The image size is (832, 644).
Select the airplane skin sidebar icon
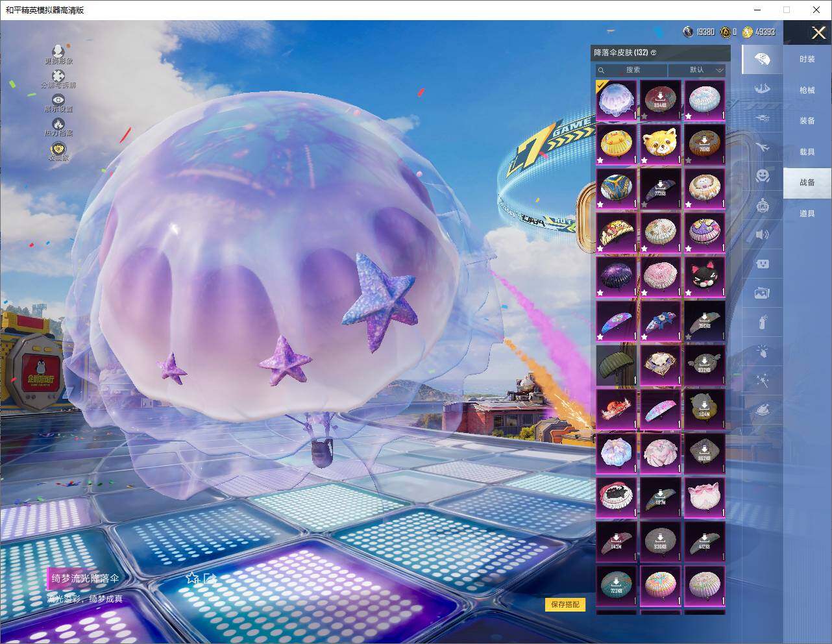point(763,147)
